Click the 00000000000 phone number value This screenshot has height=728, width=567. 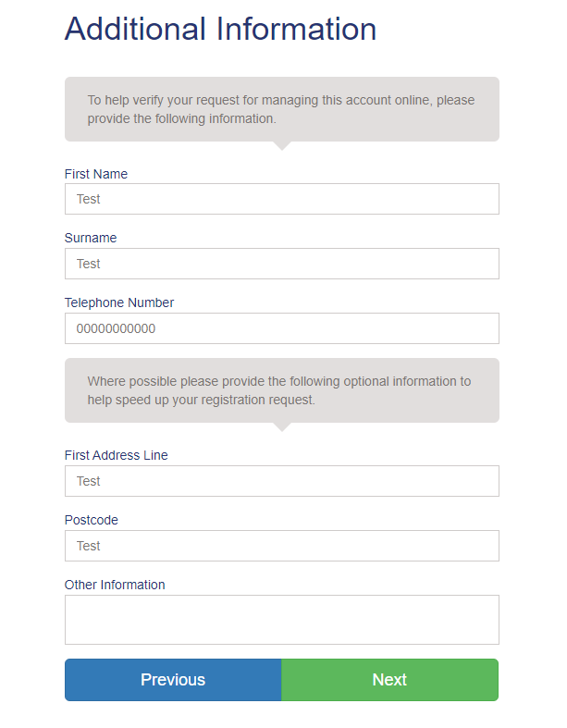click(x=117, y=328)
